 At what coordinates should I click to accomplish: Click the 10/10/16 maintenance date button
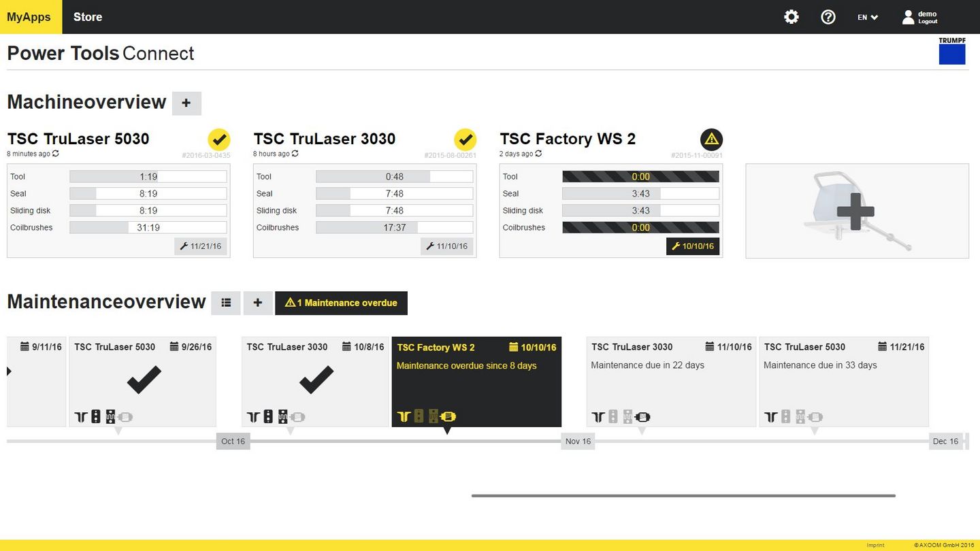coord(693,246)
